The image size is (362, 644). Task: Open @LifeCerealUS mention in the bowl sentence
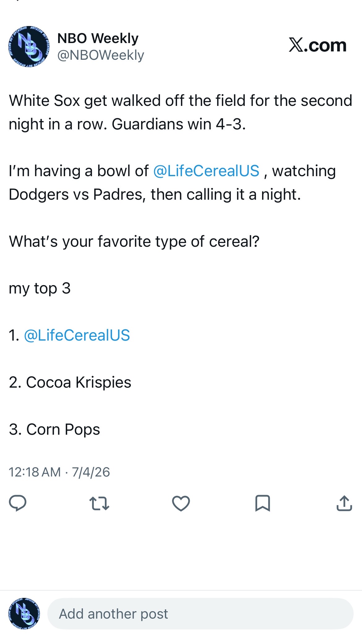tap(206, 171)
